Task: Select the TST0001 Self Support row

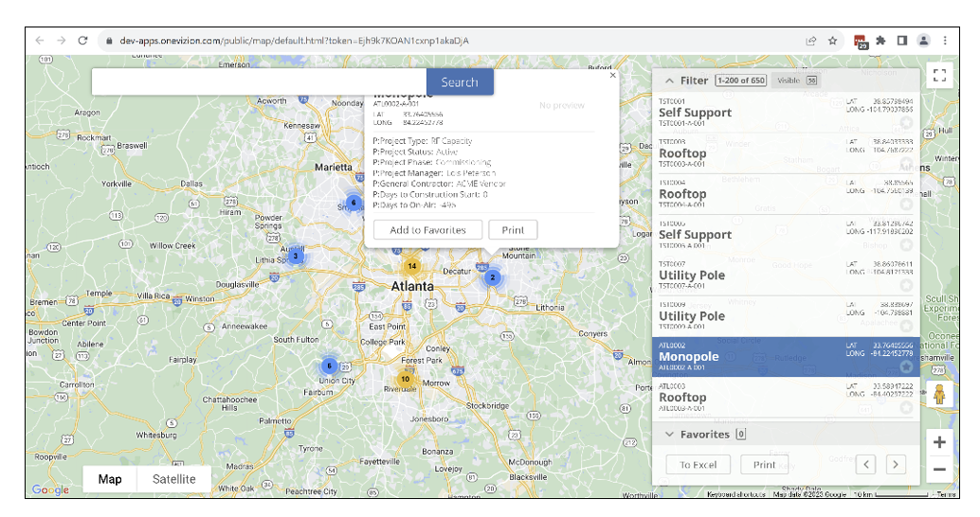Action: coord(786,113)
